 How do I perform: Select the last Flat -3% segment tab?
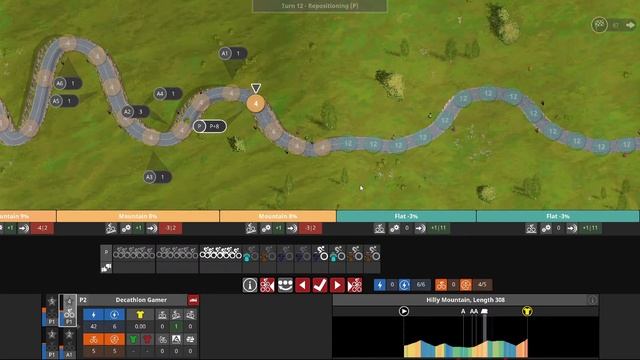point(558,216)
